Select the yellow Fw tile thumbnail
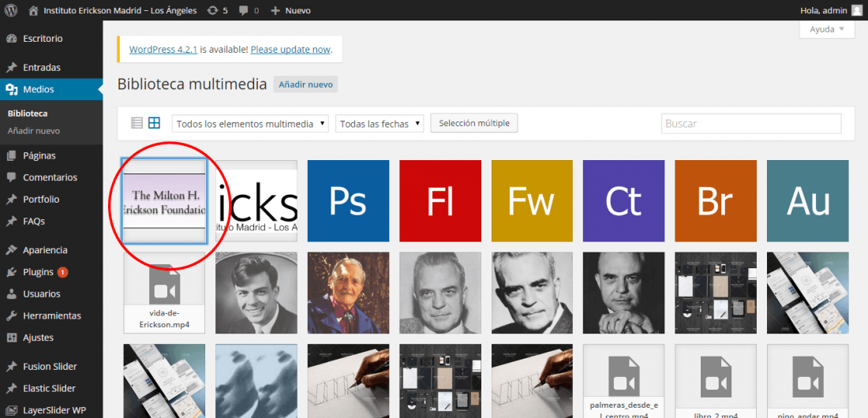Image resolution: width=868 pixels, height=418 pixels. [x=532, y=201]
